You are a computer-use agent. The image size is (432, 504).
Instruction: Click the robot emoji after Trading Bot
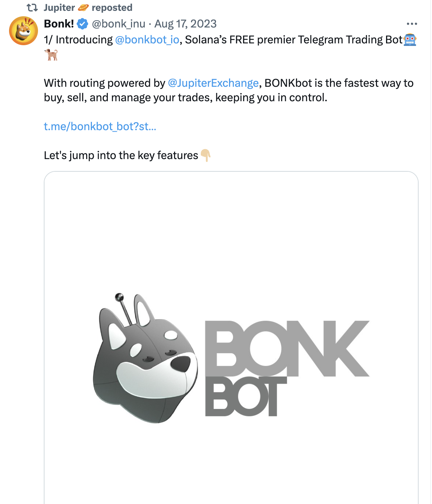tap(410, 40)
